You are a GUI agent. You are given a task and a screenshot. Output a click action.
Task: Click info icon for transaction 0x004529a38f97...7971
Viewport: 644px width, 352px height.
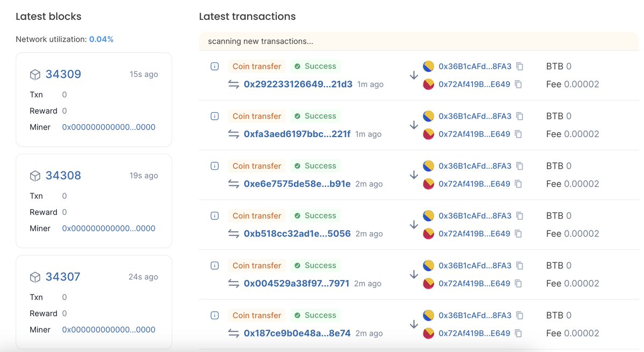215,265
